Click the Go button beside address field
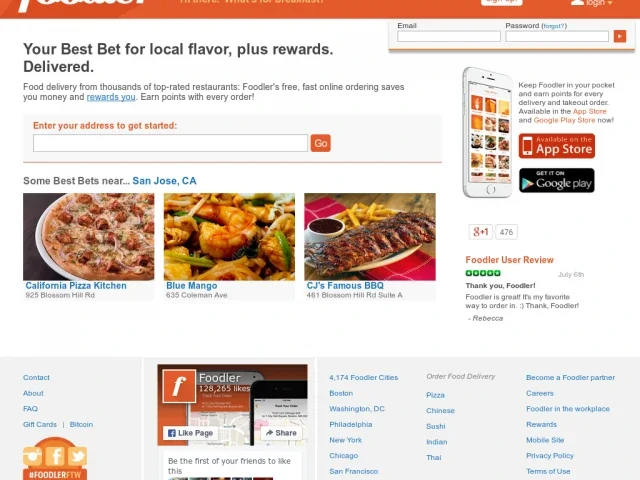Viewport: 640px width, 480px height. coord(320,143)
